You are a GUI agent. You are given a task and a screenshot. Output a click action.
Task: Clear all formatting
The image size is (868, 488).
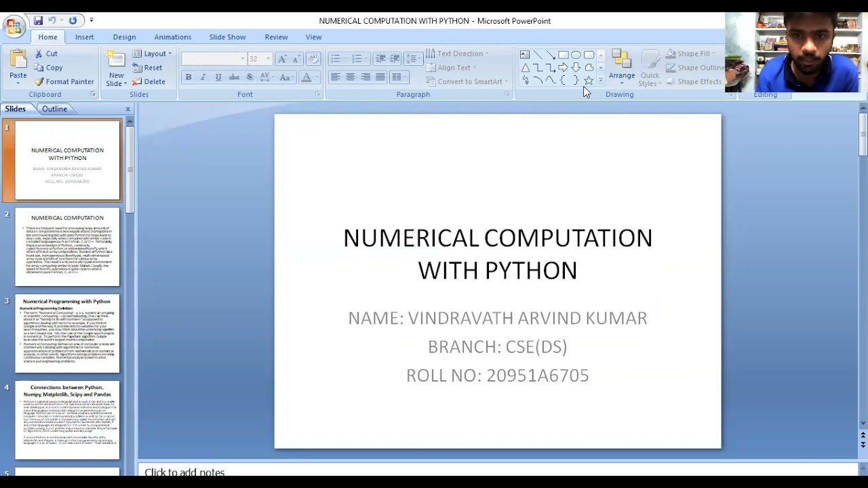[313, 59]
